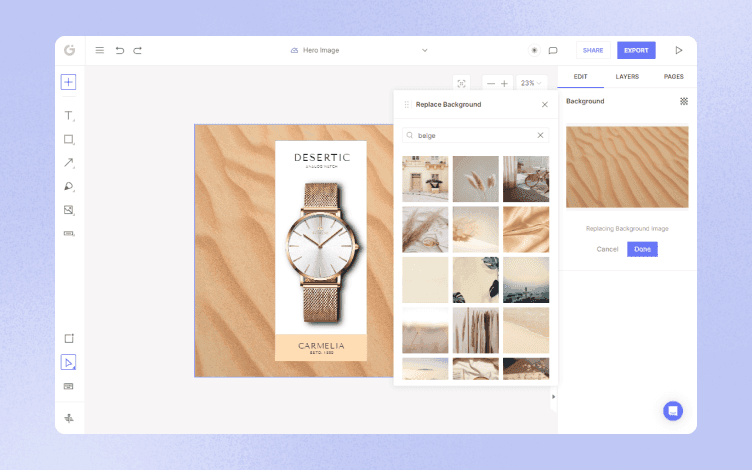This screenshot has height=470, width=752.
Task: Choose the silky satin fabric thumbnail
Action: (x=526, y=229)
